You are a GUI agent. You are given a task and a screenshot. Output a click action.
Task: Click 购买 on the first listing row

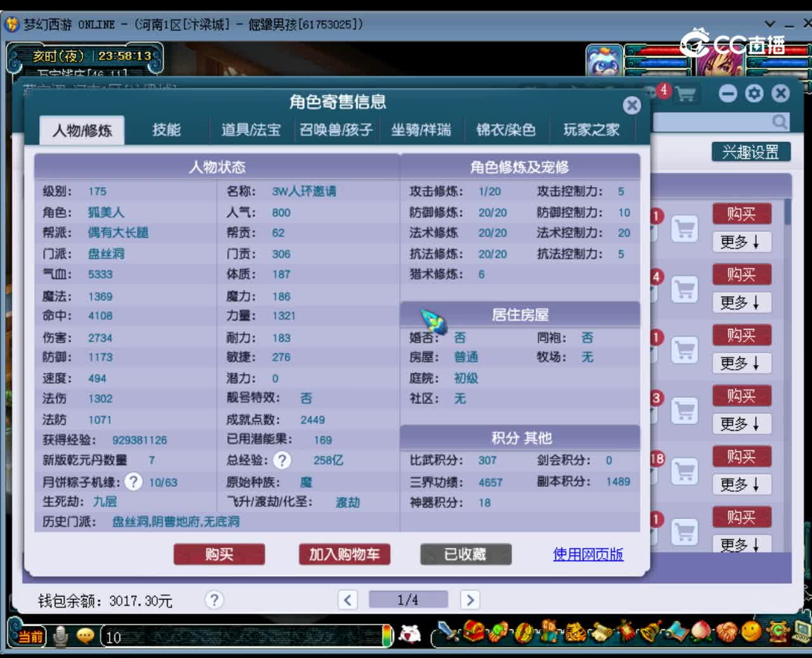coord(741,214)
